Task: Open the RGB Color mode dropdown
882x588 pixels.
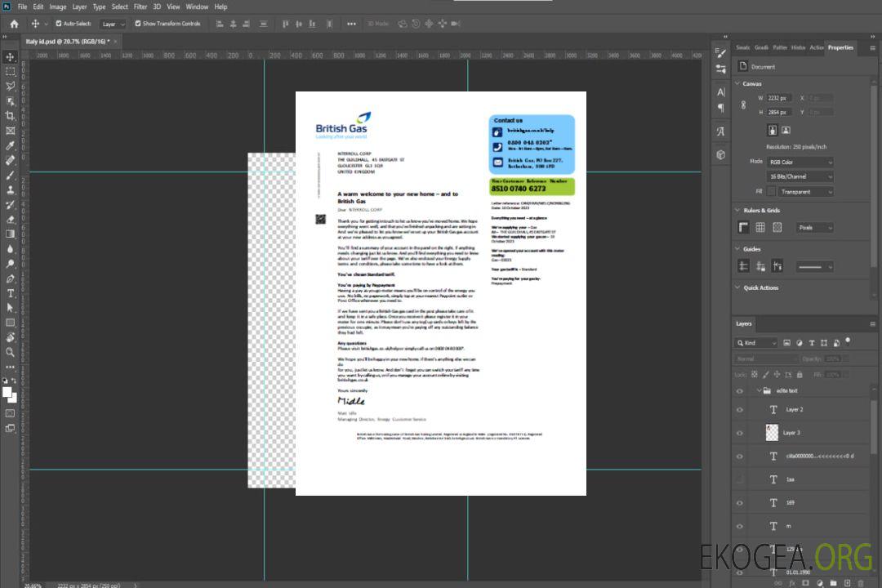Action: 800,163
